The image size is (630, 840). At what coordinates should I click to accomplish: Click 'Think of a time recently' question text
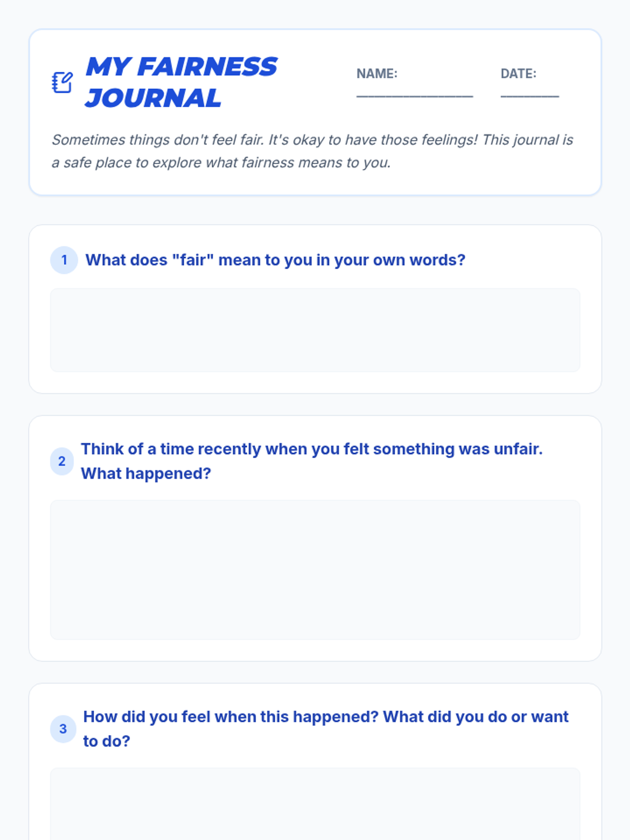[x=311, y=449]
